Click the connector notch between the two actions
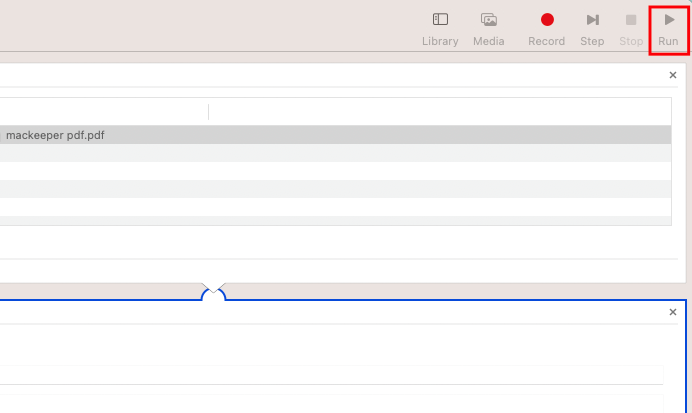The image size is (692, 413). tap(214, 292)
